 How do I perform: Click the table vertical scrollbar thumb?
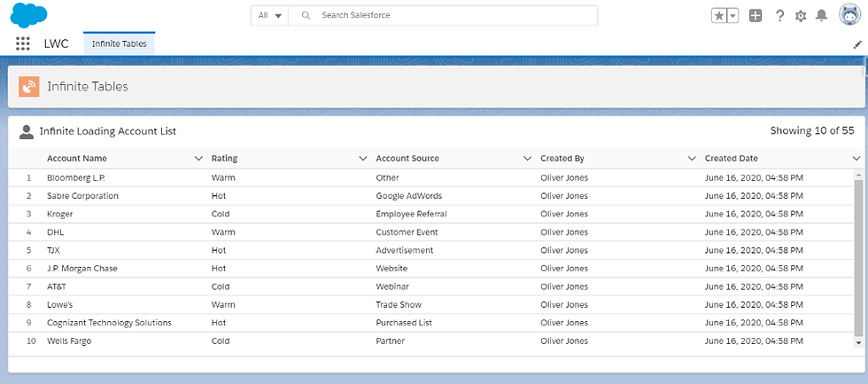click(x=858, y=258)
